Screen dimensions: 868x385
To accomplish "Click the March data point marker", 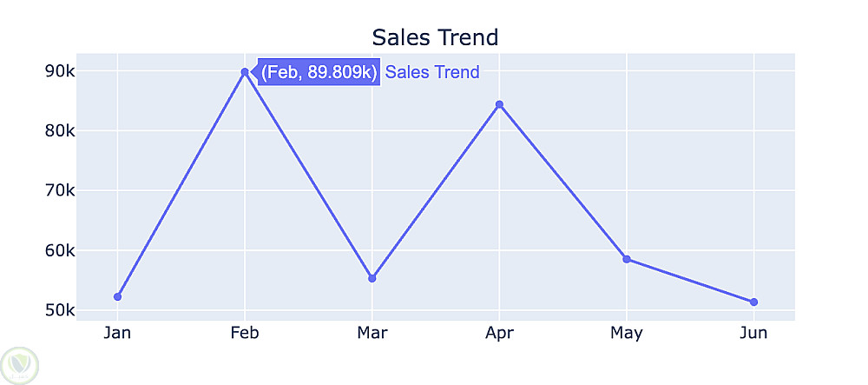I will (372, 278).
